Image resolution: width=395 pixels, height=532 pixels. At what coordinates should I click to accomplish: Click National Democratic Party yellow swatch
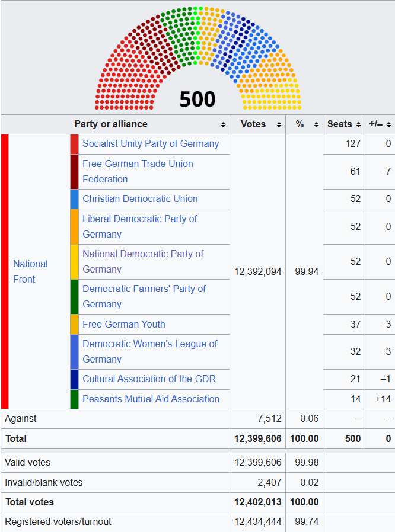[74, 262]
